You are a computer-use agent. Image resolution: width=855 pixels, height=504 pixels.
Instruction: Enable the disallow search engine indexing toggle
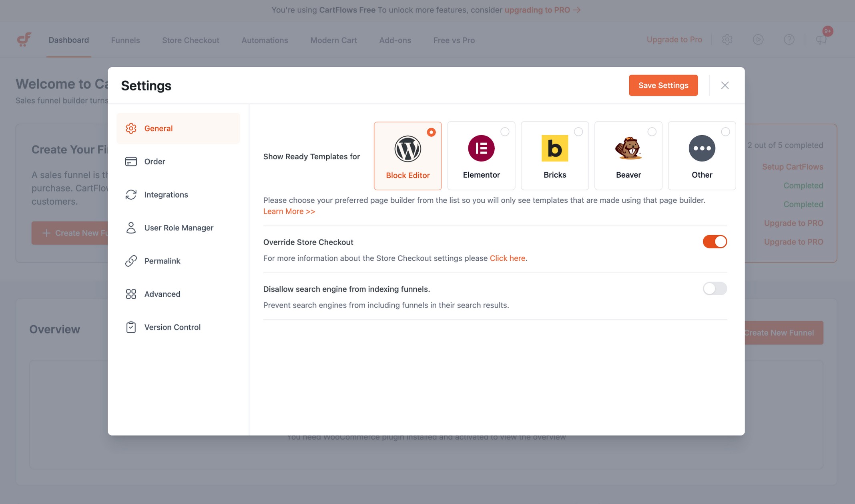(x=715, y=288)
